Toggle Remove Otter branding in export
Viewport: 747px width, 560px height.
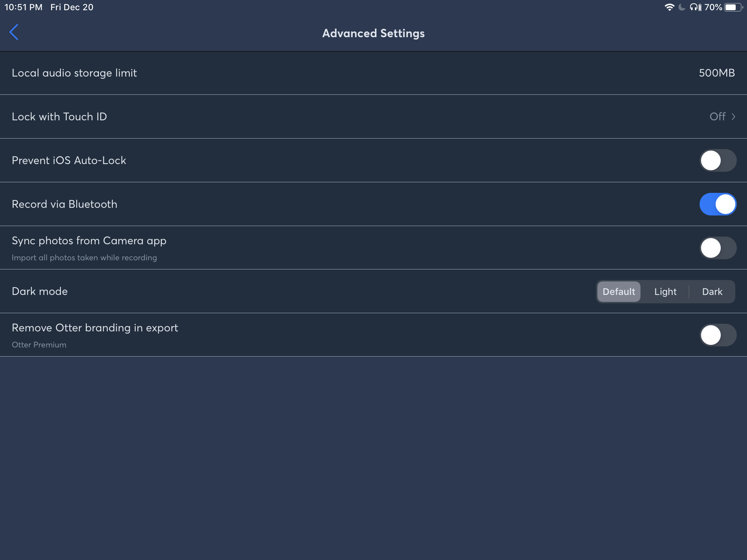[x=717, y=335]
